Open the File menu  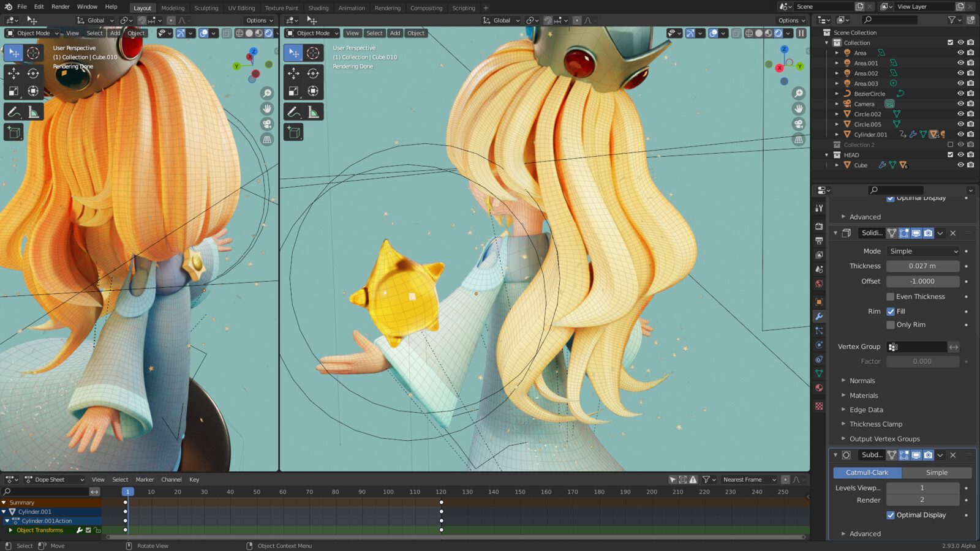point(21,7)
